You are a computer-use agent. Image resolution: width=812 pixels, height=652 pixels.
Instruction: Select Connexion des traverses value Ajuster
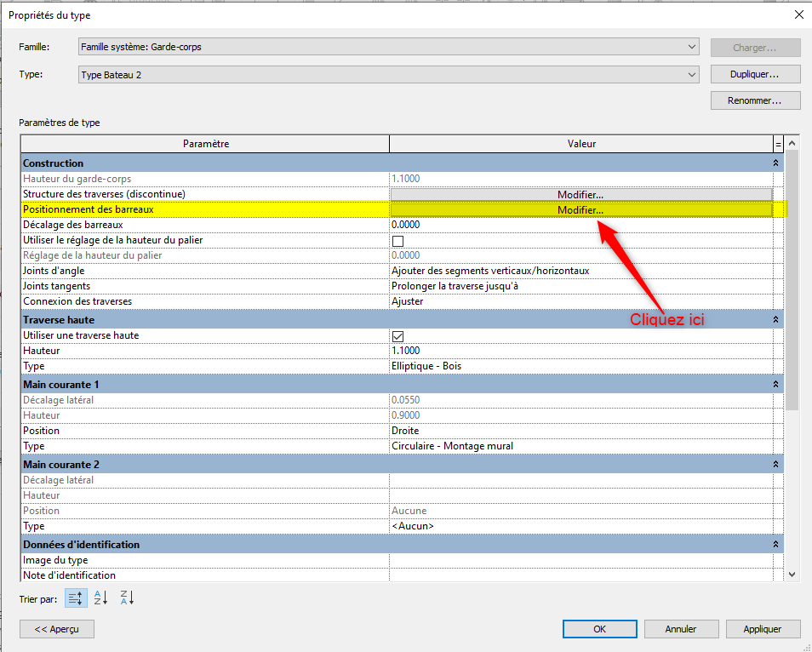581,301
